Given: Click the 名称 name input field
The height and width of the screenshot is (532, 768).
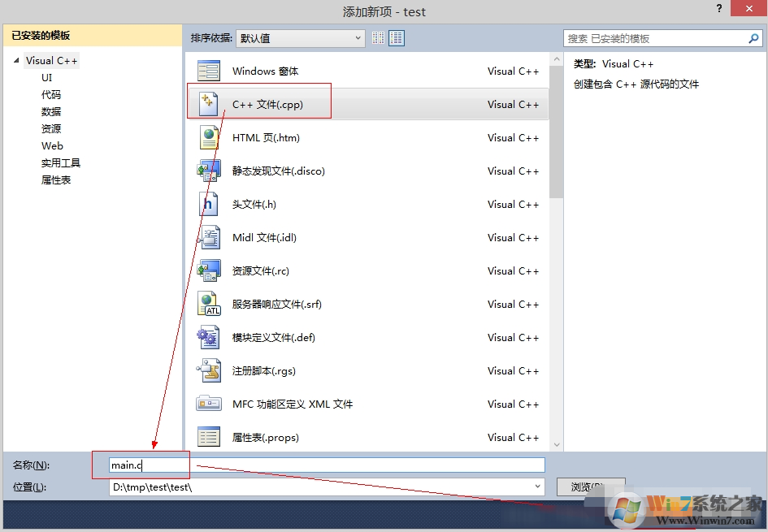Looking at the screenshot, I should coord(327,465).
